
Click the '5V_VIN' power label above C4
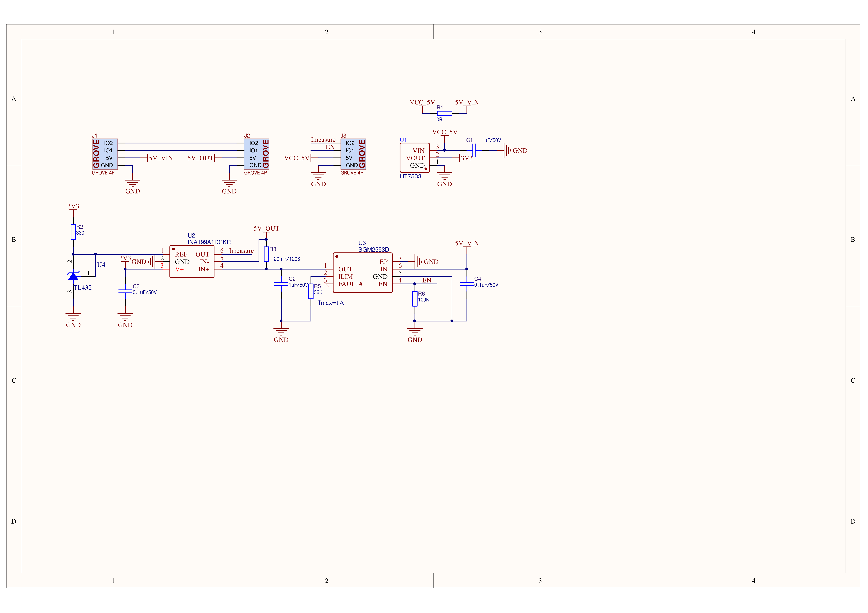click(x=467, y=243)
